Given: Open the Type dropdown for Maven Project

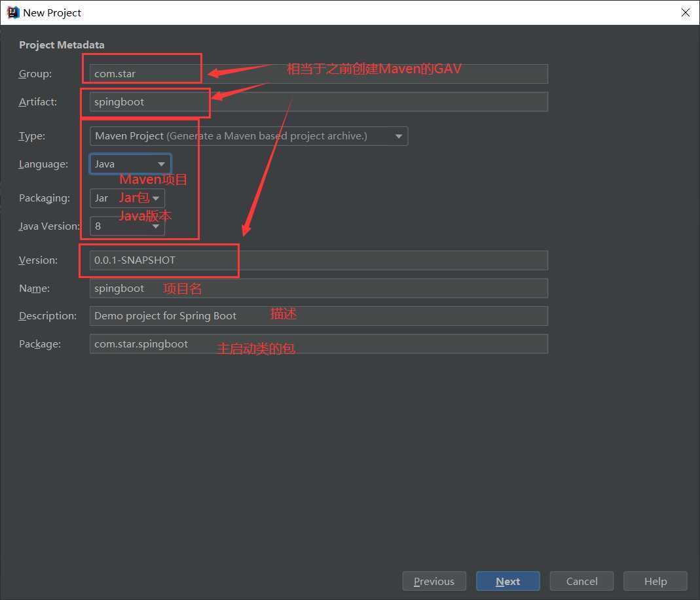Looking at the screenshot, I should [x=249, y=136].
